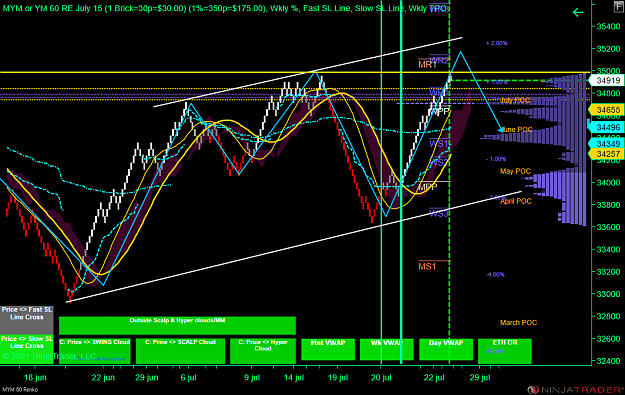Click the 35000 price axis label
This screenshot has height=395, width=625.
[608, 71]
